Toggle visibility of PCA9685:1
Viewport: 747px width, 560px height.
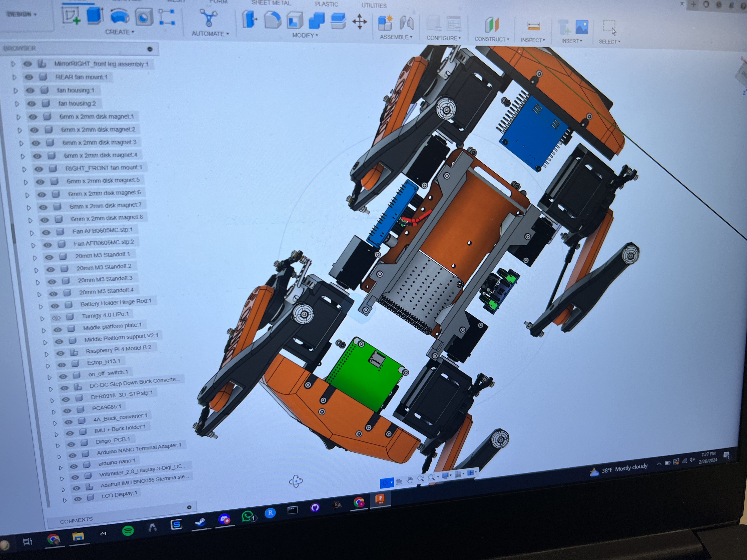tap(67, 411)
